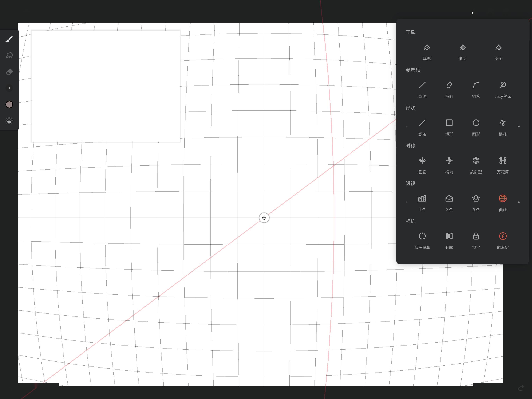Switch to 2点 perspective grid

(x=449, y=203)
